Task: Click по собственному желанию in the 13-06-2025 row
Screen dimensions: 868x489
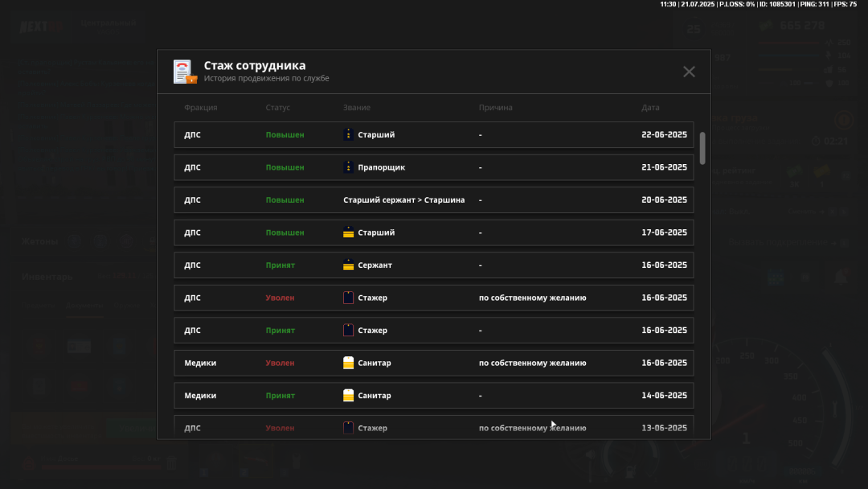Action: [x=533, y=428]
